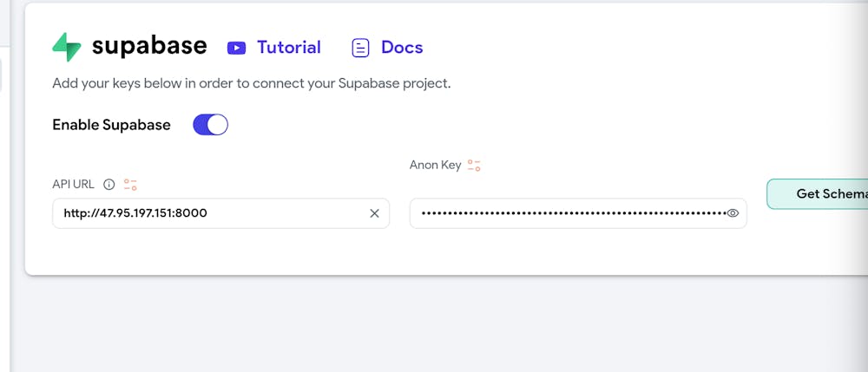Click the Tutorial video play icon
This screenshot has width=868, height=372.
tap(236, 48)
